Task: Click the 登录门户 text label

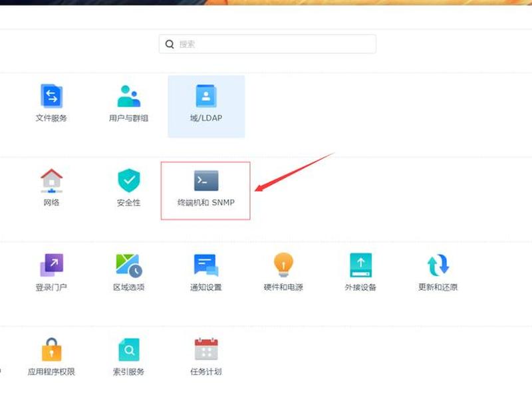Action: tap(51, 287)
